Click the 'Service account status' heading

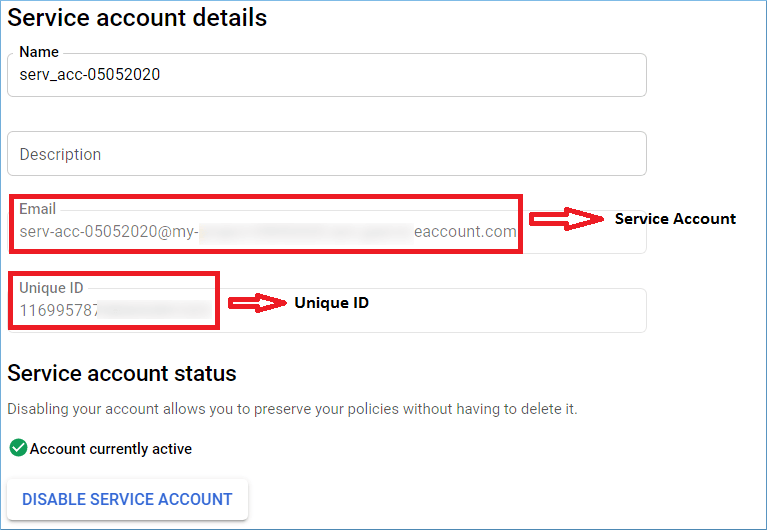pos(122,373)
